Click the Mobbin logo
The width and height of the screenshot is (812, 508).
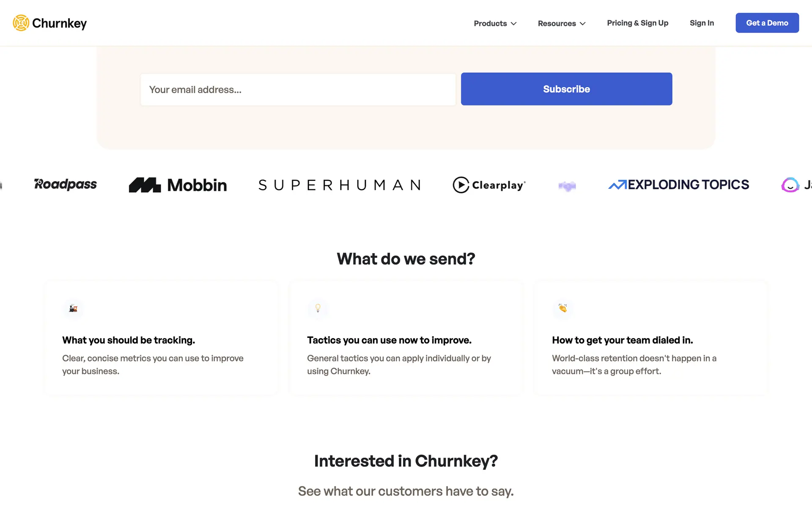[178, 185]
